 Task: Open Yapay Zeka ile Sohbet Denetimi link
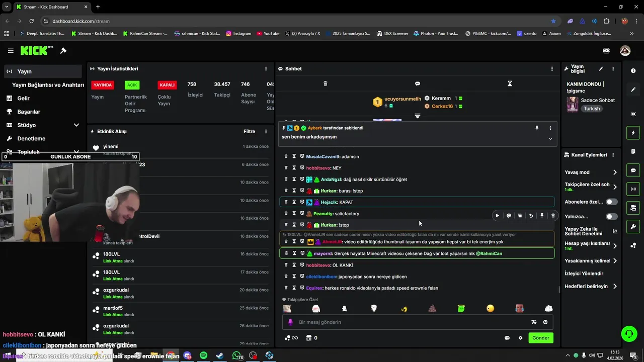pyautogui.click(x=591, y=231)
